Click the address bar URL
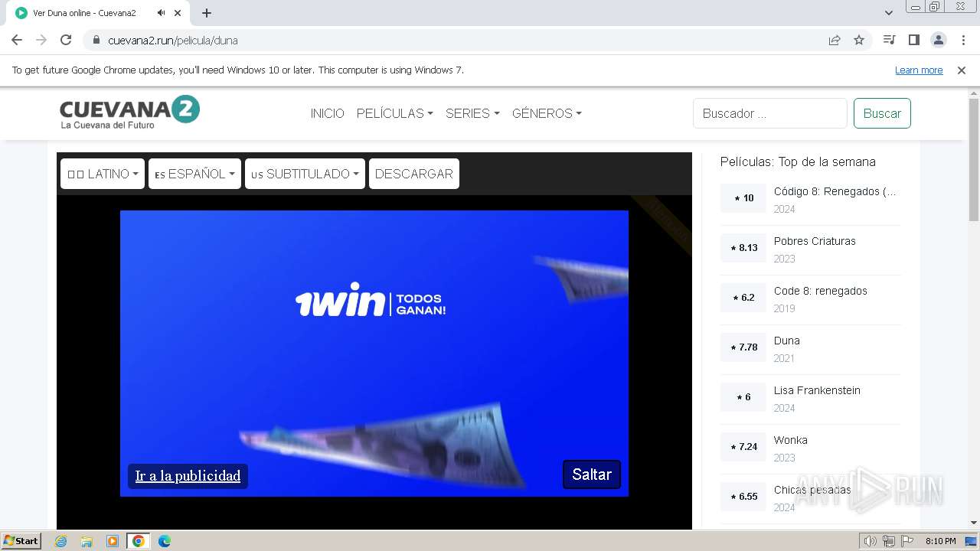 click(173, 41)
